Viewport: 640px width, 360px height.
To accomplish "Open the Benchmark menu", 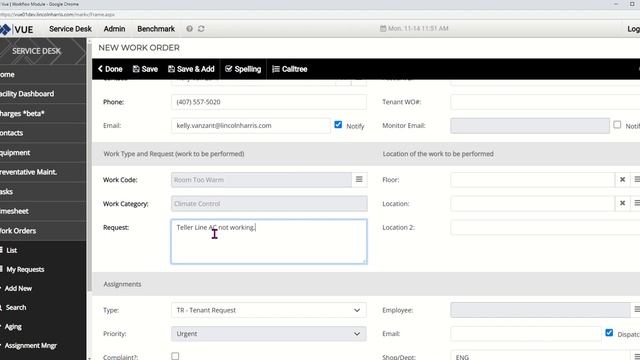I will (156, 29).
